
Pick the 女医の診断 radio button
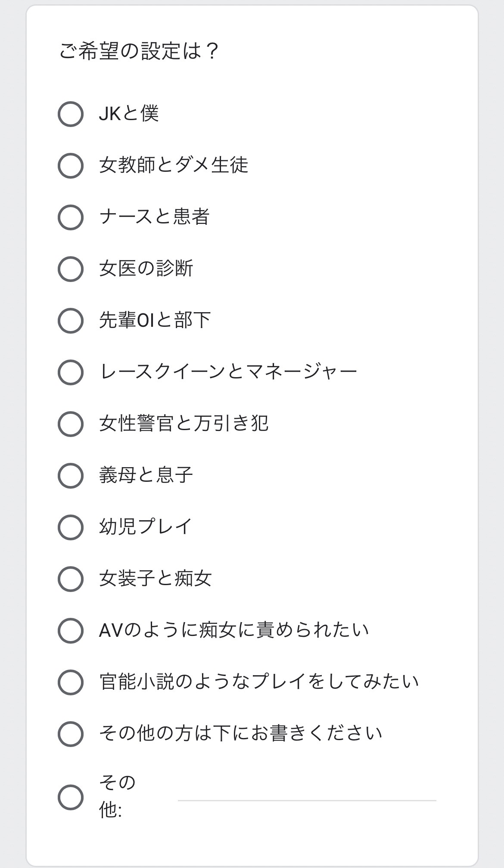point(71,269)
